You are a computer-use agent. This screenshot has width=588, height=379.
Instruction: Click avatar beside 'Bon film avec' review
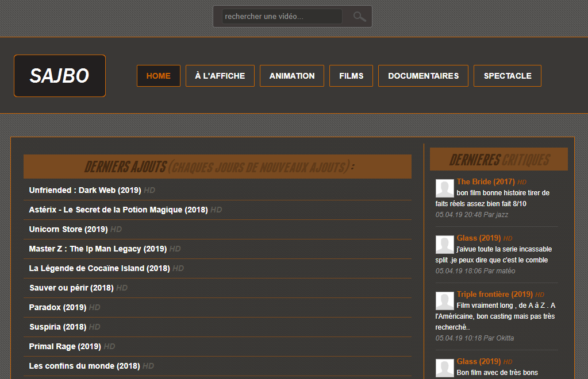(x=445, y=368)
